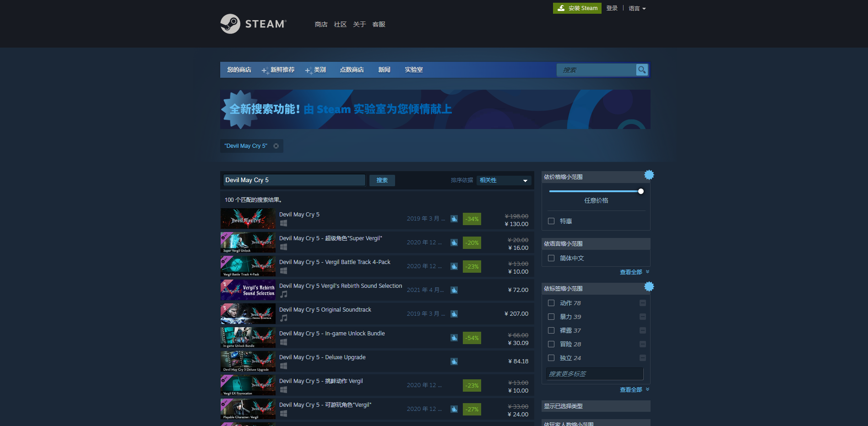Remove the "Devil May Cry 5" search tag
The image size is (868, 426).
coord(276,146)
